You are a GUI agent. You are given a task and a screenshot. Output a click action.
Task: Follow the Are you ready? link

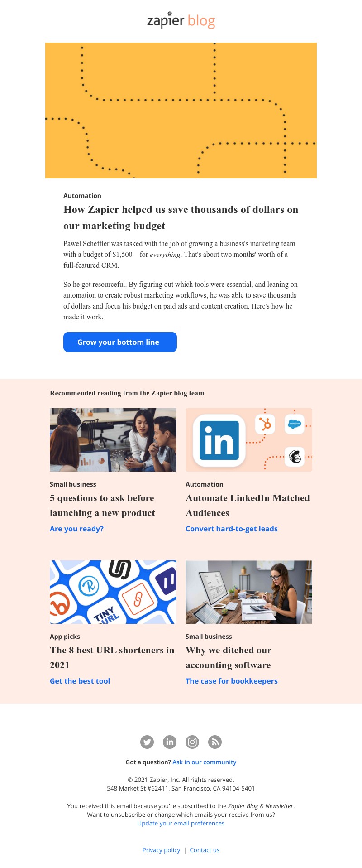pos(76,529)
